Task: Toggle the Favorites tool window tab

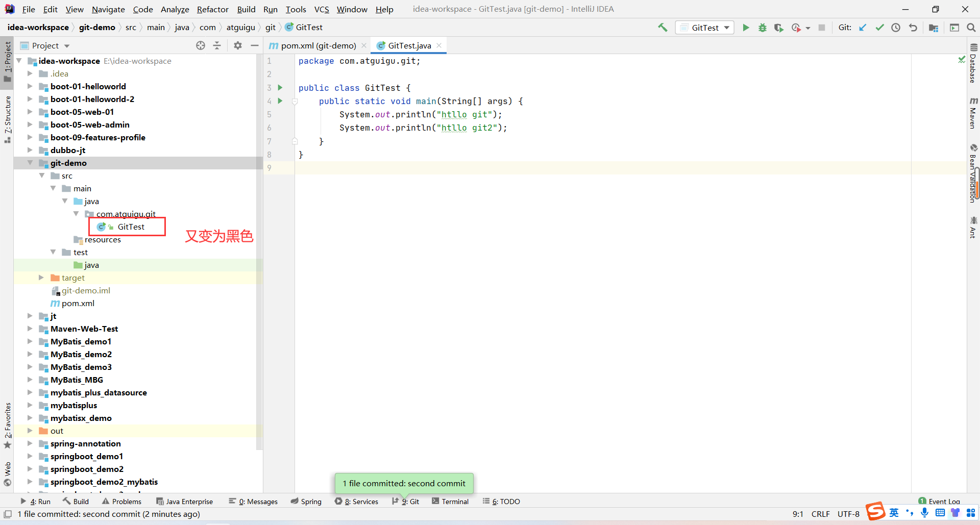Action: click(x=7, y=426)
